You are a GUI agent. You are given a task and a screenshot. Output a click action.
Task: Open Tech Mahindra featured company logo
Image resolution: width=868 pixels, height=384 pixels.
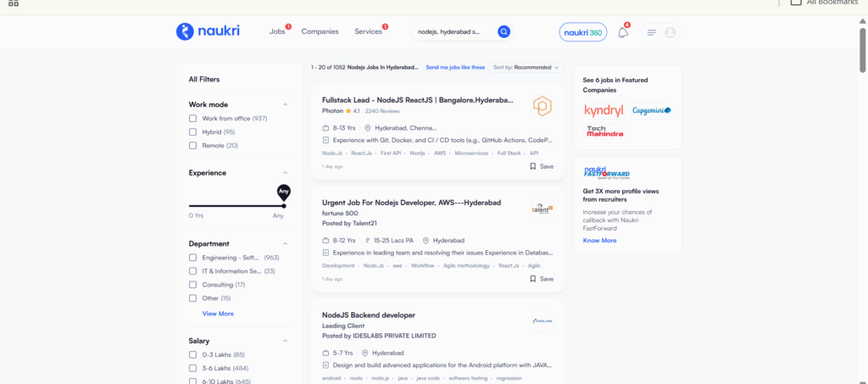pos(604,131)
